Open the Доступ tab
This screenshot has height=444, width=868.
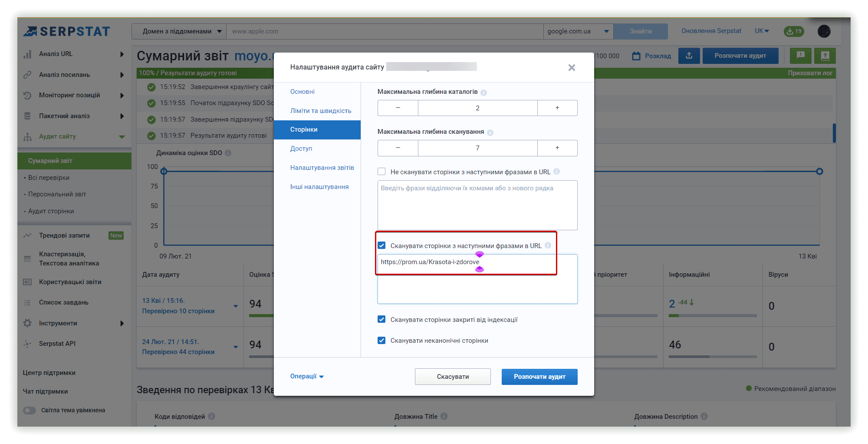(x=301, y=149)
